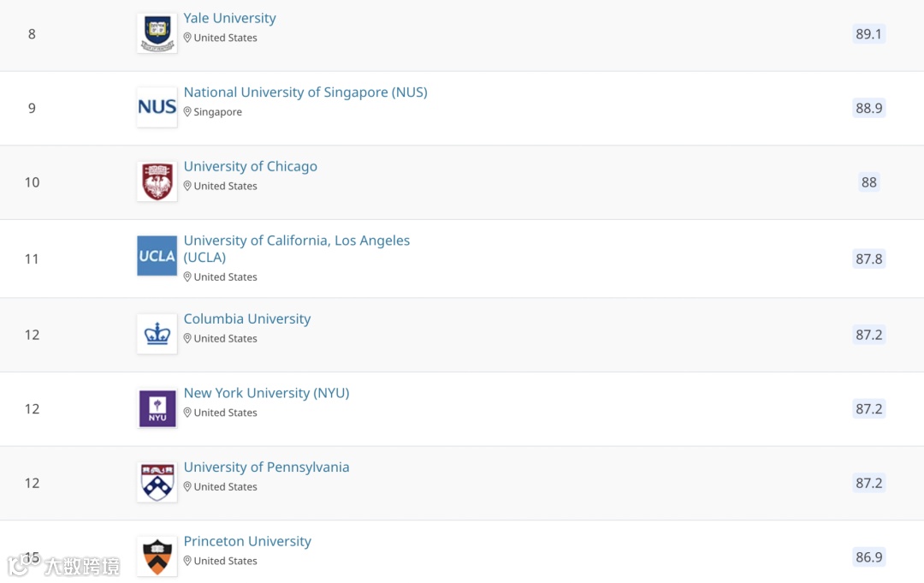The image size is (924, 583).
Task: Click the Yale University crest logo
Action: tap(157, 33)
